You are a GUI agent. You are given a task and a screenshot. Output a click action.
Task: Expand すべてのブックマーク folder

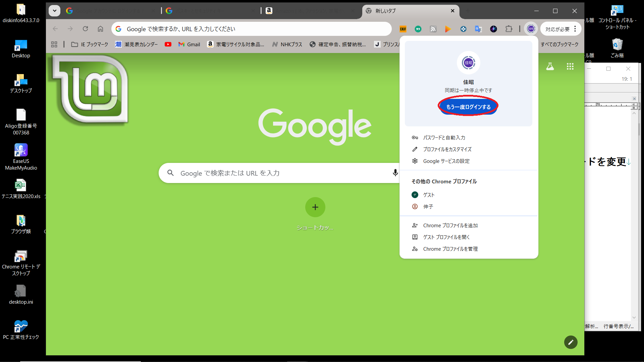tap(559, 44)
